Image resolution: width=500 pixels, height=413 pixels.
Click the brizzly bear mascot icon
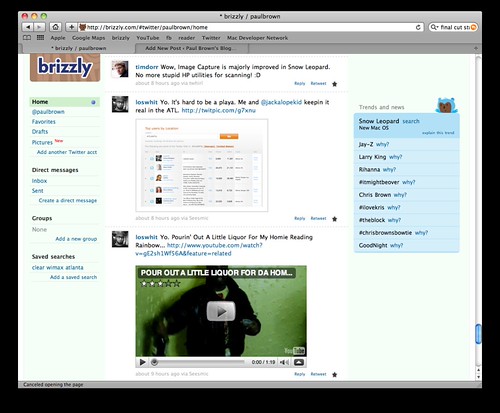pos(447,106)
